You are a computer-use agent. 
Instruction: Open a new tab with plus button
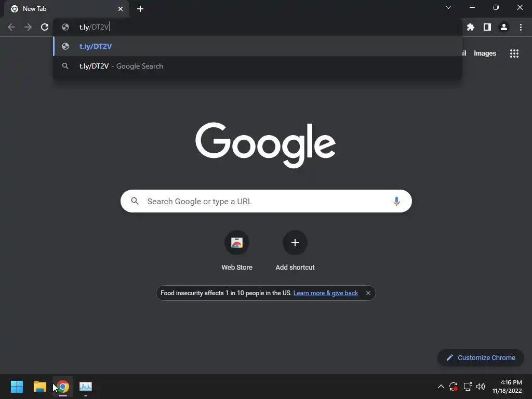coord(140,9)
